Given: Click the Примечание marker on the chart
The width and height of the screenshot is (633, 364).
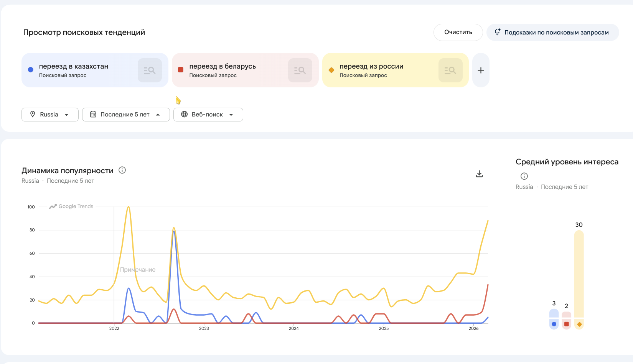Looking at the screenshot, I should point(138,270).
